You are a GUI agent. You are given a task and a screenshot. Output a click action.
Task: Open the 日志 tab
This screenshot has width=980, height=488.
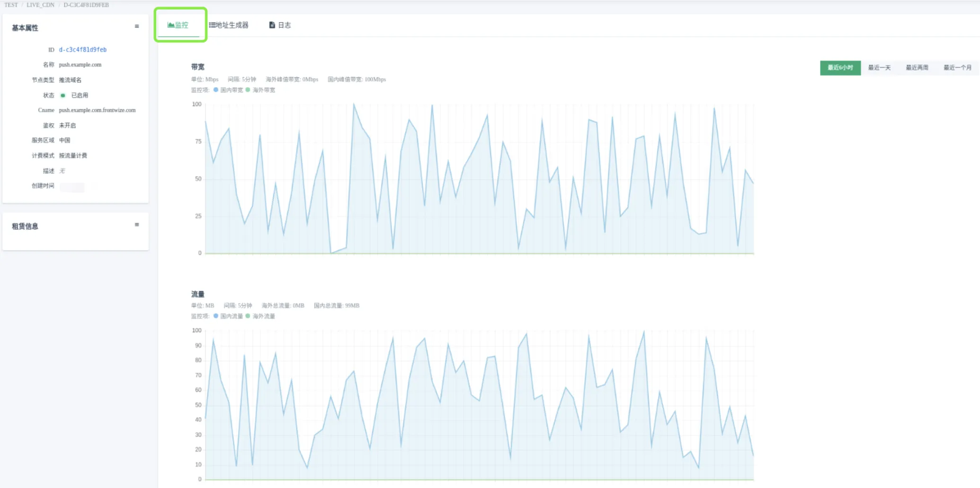280,25
